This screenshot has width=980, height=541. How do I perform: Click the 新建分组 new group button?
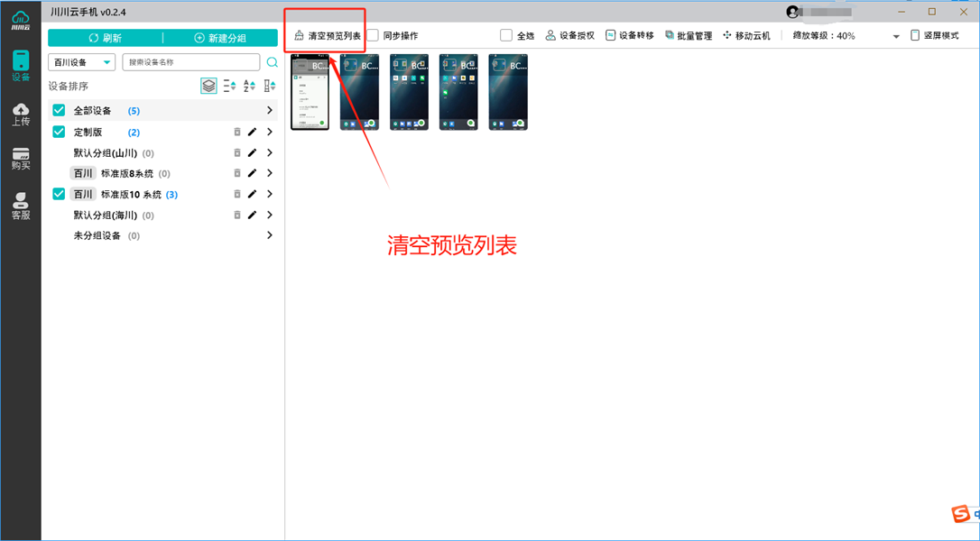click(x=218, y=37)
